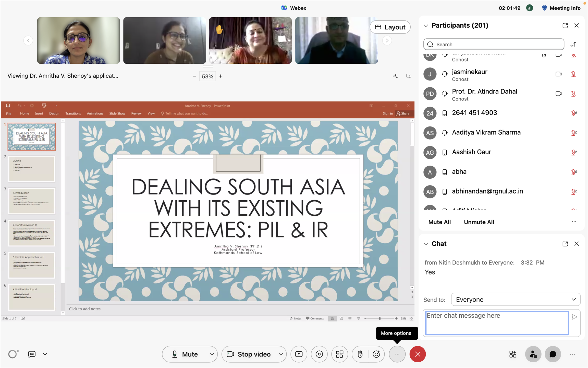Viewport: 588px width, 368px height.
Task: Click the Unmute All button
Action: [479, 222]
